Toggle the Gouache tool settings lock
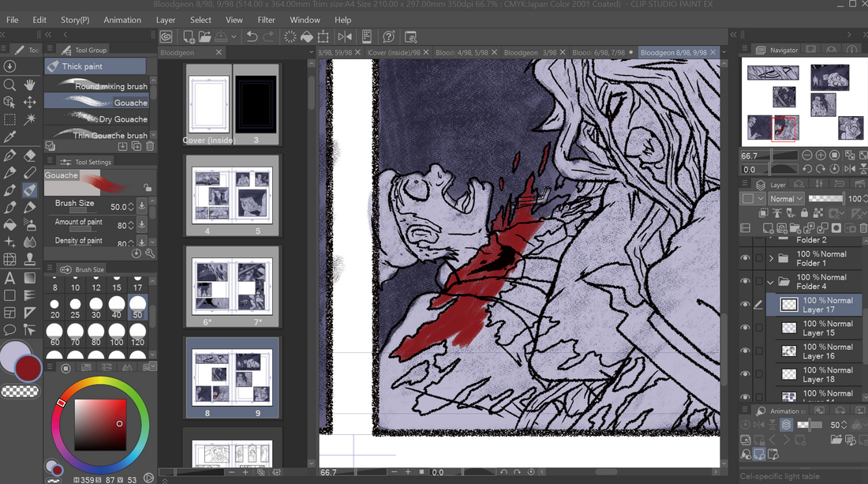The height and width of the screenshot is (484, 868). click(x=148, y=188)
